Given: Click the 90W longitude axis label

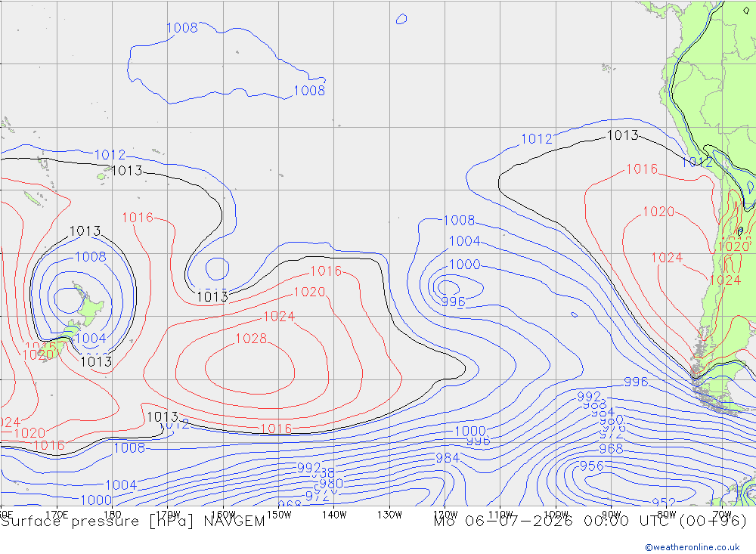Looking at the screenshot, I should pyautogui.click(x=612, y=515).
